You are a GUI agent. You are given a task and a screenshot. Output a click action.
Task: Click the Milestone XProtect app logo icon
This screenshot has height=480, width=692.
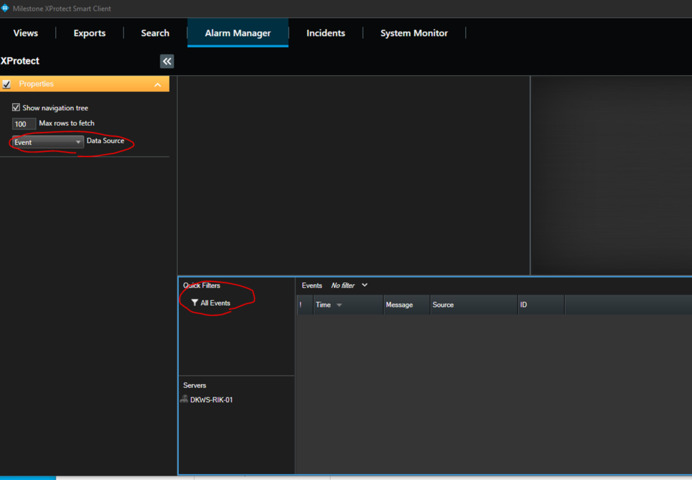point(5,8)
